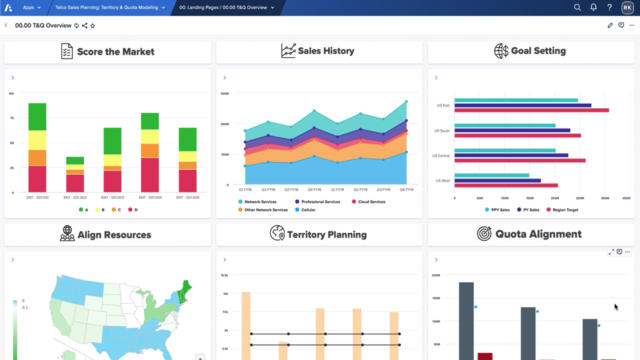Click the search magnifier icon
Image resolution: width=640 pixels, height=360 pixels.
(x=577, y=7)
